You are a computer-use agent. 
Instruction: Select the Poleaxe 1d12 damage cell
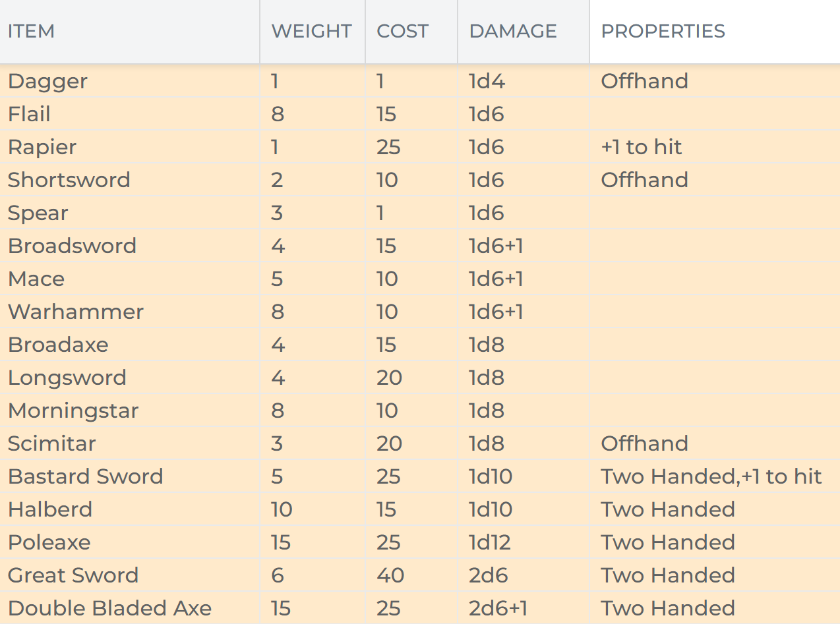[489, 542]
